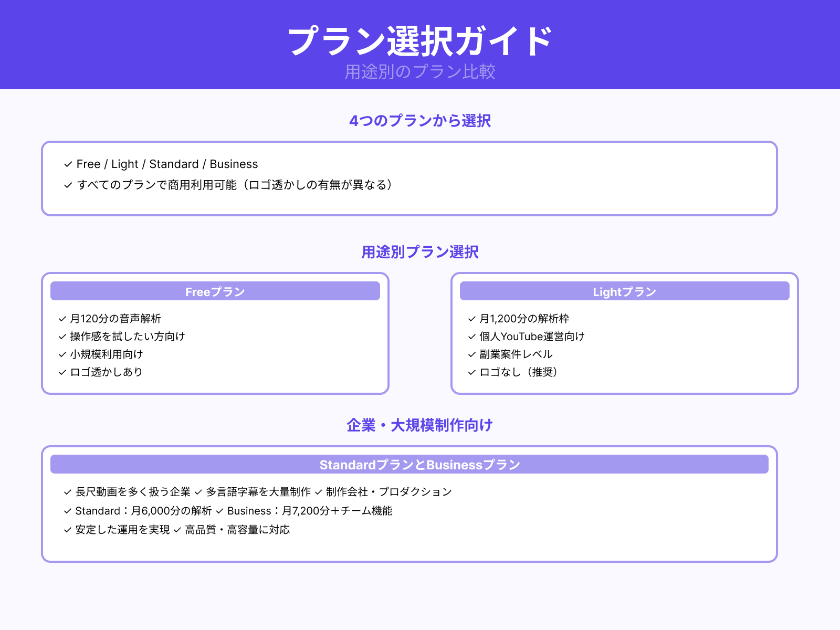Expand the Lightプラン card header

[625, 291]
